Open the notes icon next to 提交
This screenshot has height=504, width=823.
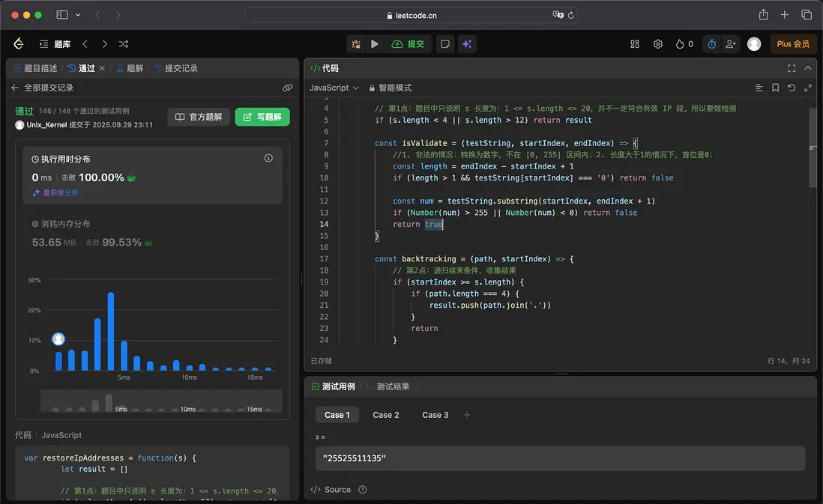tap(445, 44)
